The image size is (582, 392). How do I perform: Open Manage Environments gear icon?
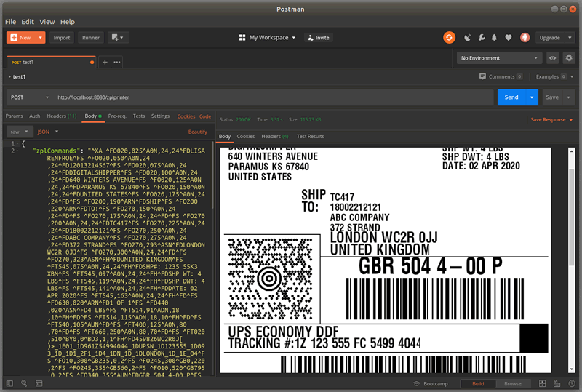click(x=568, y=57)
